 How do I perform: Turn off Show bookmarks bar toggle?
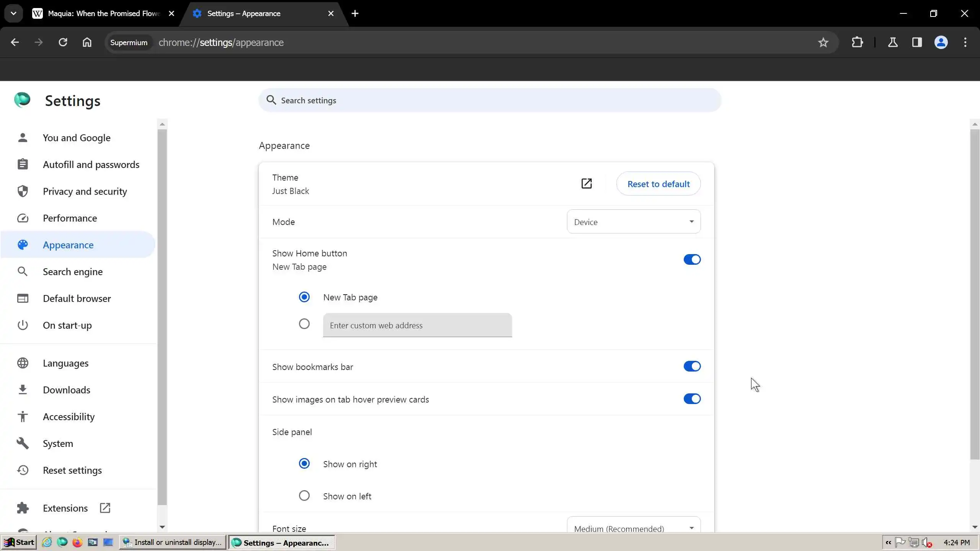[692, 366]
